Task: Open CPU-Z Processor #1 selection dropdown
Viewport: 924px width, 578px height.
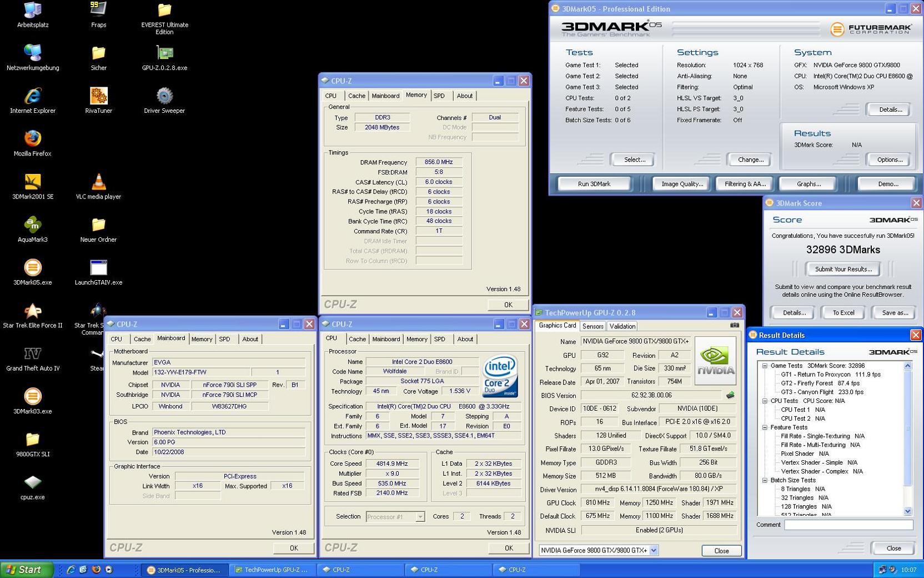Action: (x=420, y=517)
